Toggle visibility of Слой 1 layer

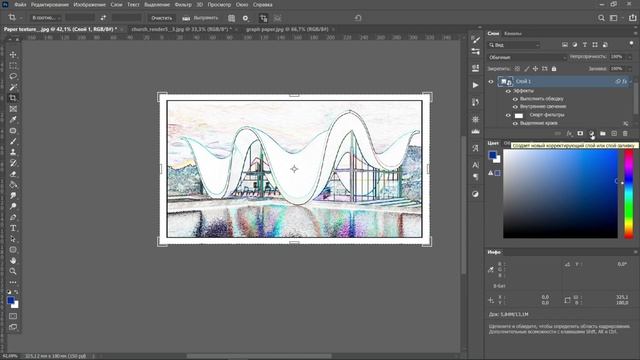(491, 81)
